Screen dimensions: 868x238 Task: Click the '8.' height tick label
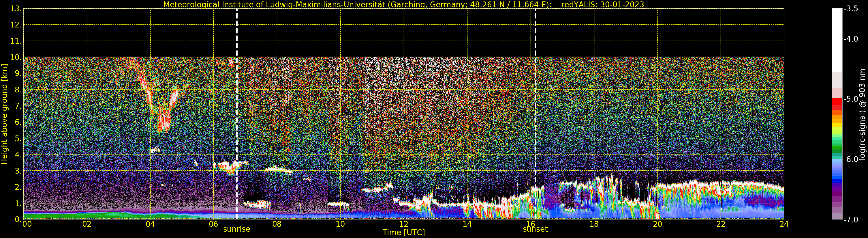point(18,90)
